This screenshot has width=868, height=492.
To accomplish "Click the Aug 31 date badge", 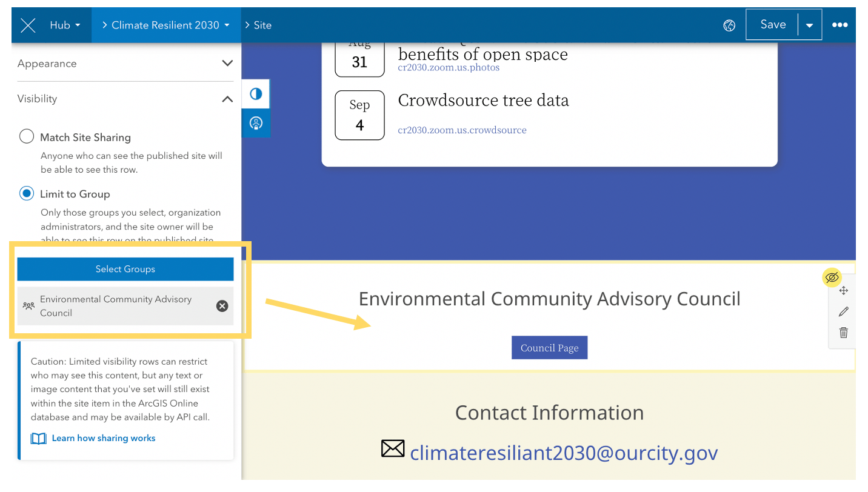I will (x=359, y=59).
